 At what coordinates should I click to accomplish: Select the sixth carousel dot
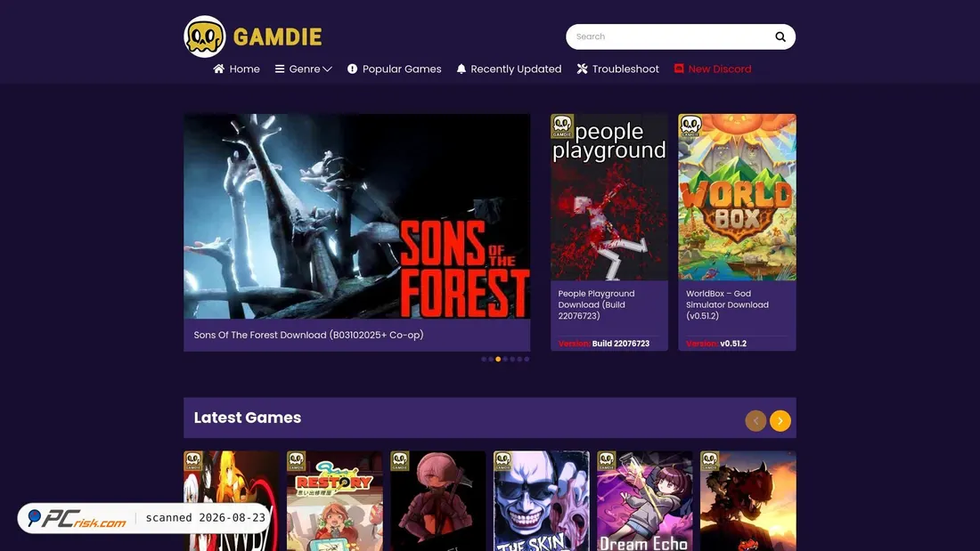[519, 360]
